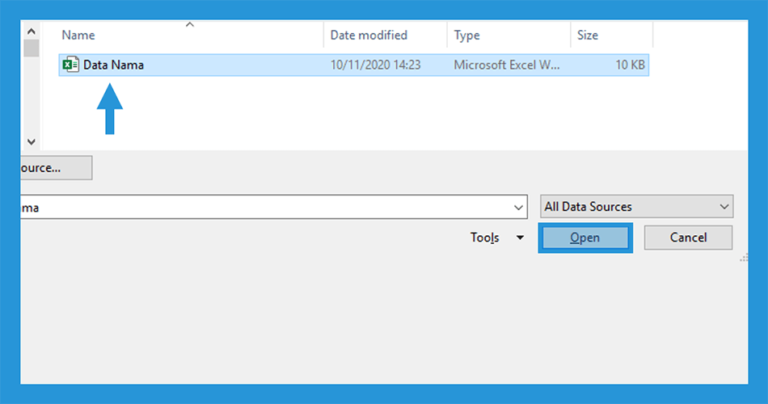
Task: Open the Tools dropdown menu
Action: (497, 238)
